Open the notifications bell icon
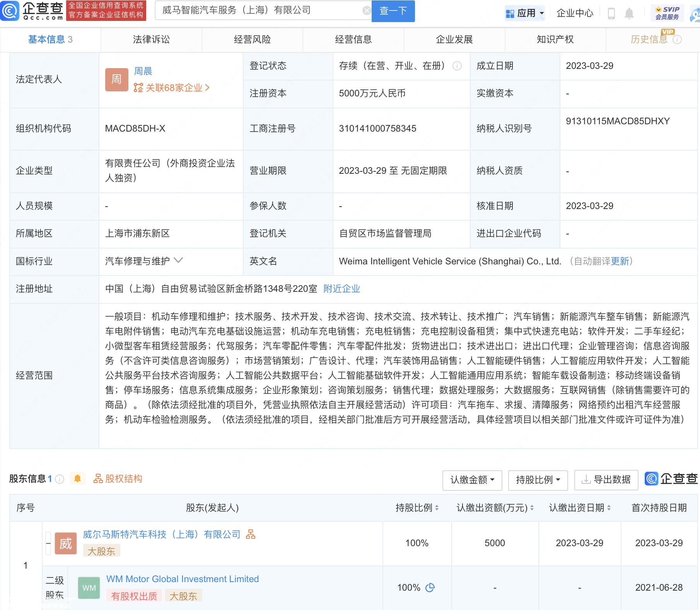 coord(629,14)
